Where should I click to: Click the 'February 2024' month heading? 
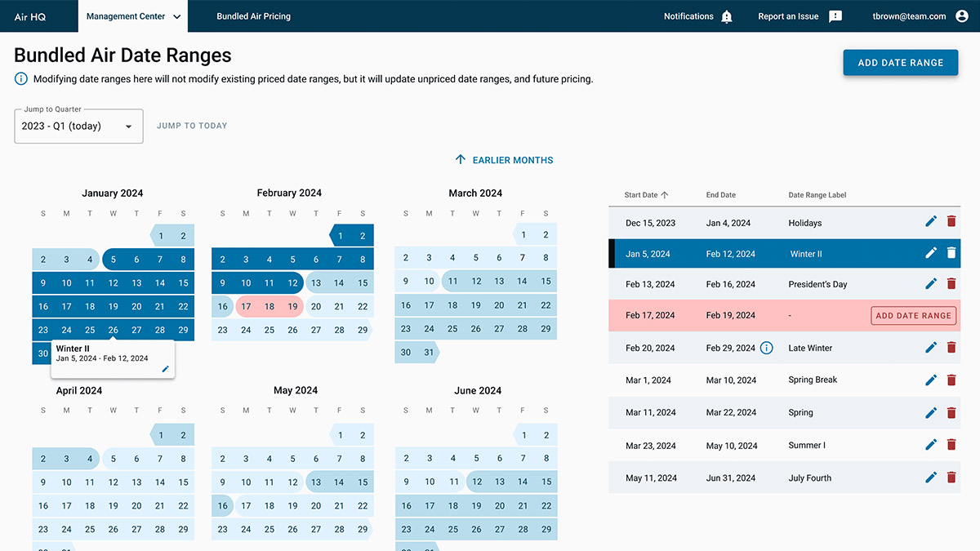pyautogui.click(x=289, y=193)
